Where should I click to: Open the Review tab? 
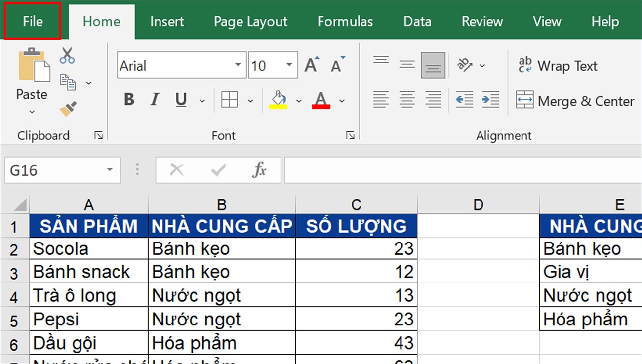(x=482, y=21)
